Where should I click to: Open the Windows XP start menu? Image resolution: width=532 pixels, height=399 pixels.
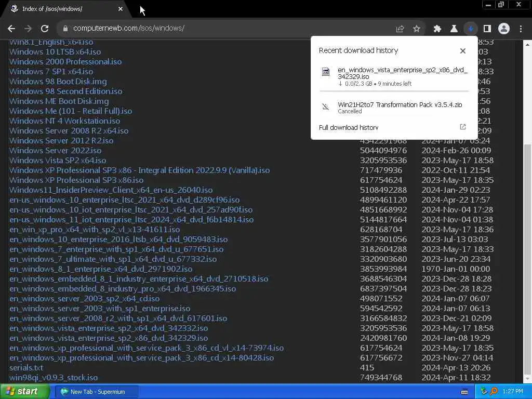24,392
